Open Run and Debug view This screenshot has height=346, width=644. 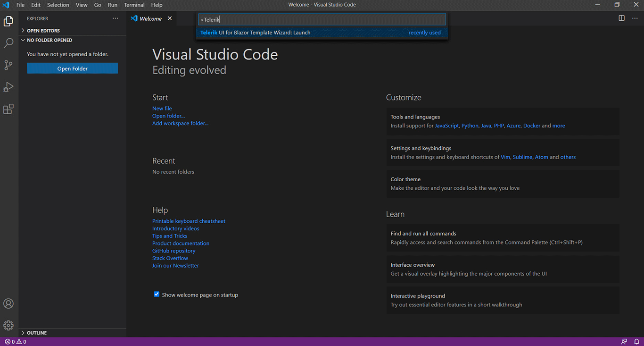(x=8, y=87)
